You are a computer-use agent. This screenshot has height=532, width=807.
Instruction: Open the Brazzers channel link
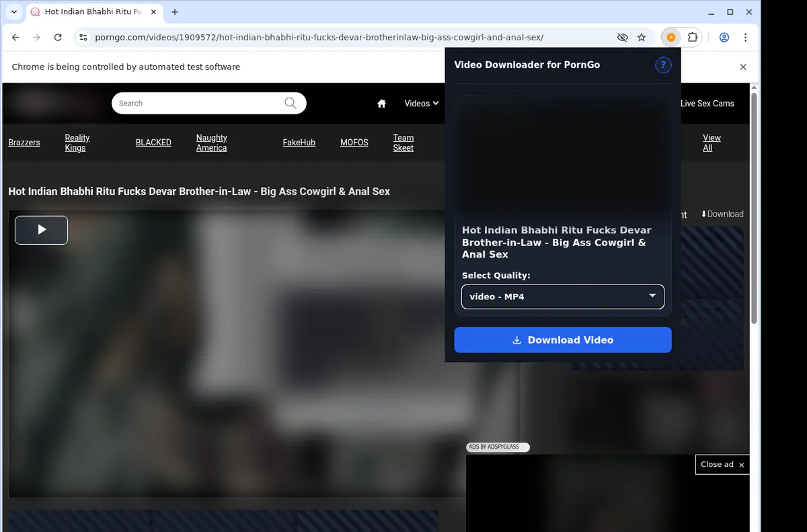click(x=24, y=143)
